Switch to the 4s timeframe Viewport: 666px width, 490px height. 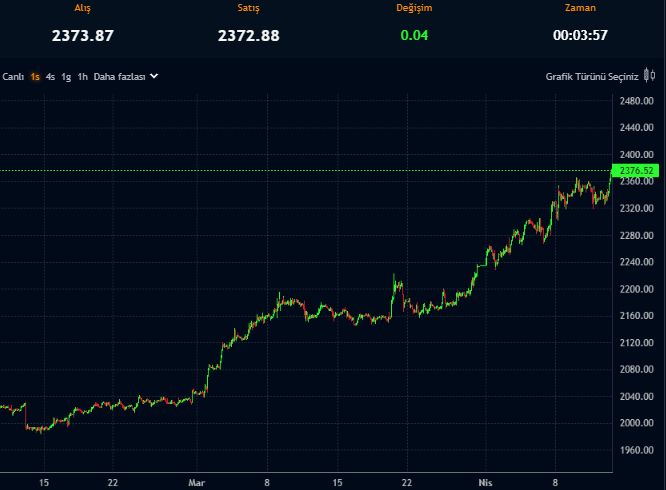(x=50, y=76)
